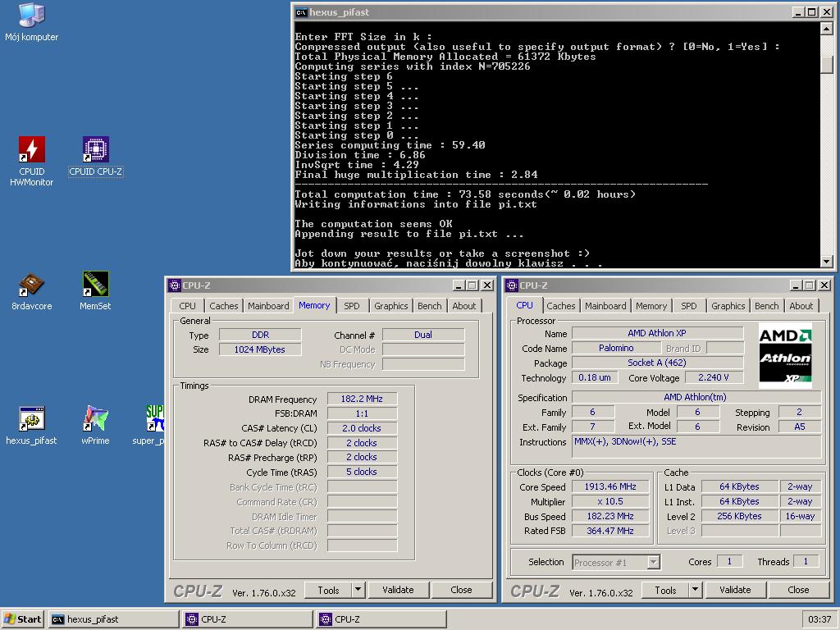Open the Windows Start menu

point(22,619)
